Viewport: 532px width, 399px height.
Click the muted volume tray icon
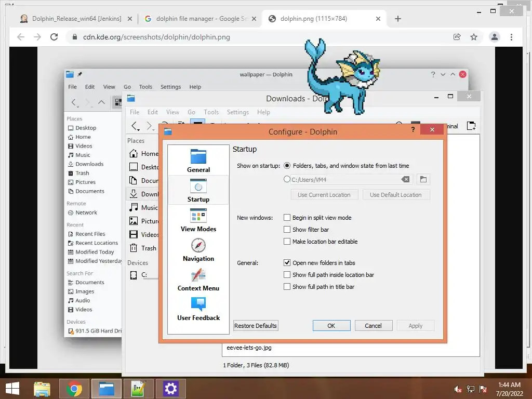pos(458,389)
